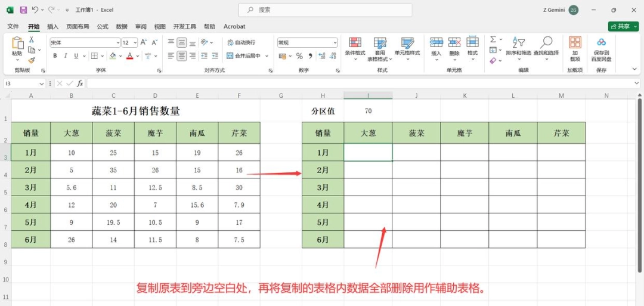Toggle Underline formatting
Viewport: 644px width, 306px height.
click(76, 56)
